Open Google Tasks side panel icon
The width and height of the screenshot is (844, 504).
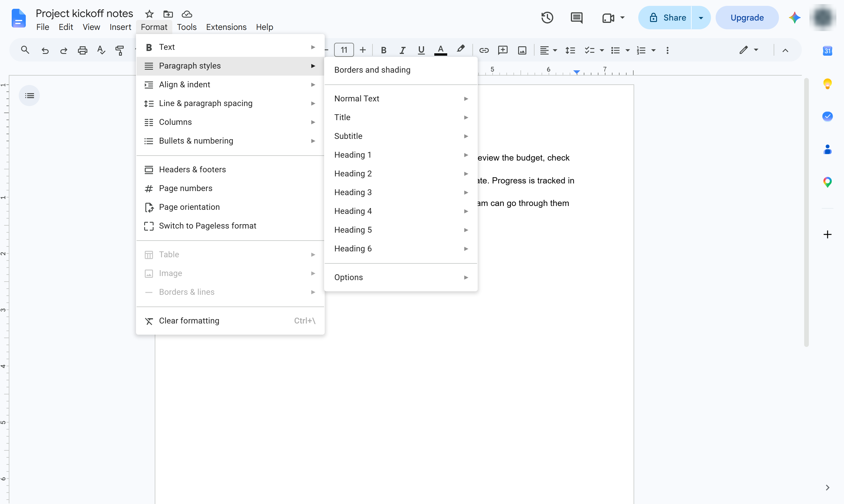tap(827, 117)
